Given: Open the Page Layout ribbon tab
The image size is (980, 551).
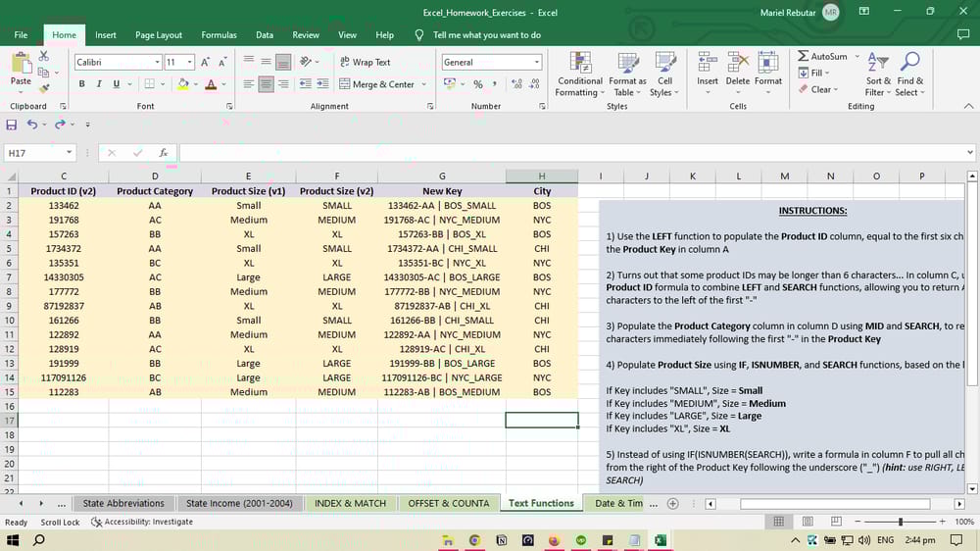Looking at the screenshot, I should tap(159, 35).
